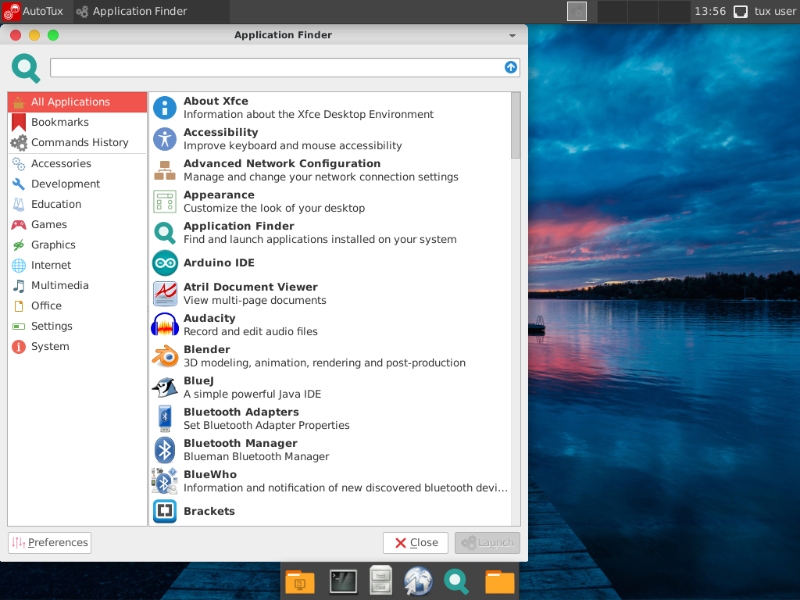Choose the System category
Screen dimensions: 800x600
[78, 346]
